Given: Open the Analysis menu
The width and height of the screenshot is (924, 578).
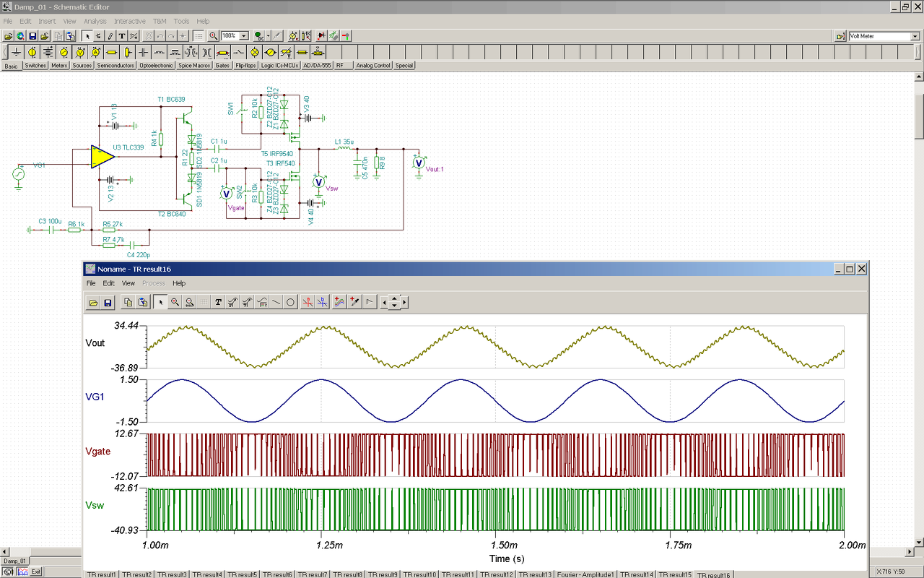Looking at the screenshot, I should (x=95, y=21).
